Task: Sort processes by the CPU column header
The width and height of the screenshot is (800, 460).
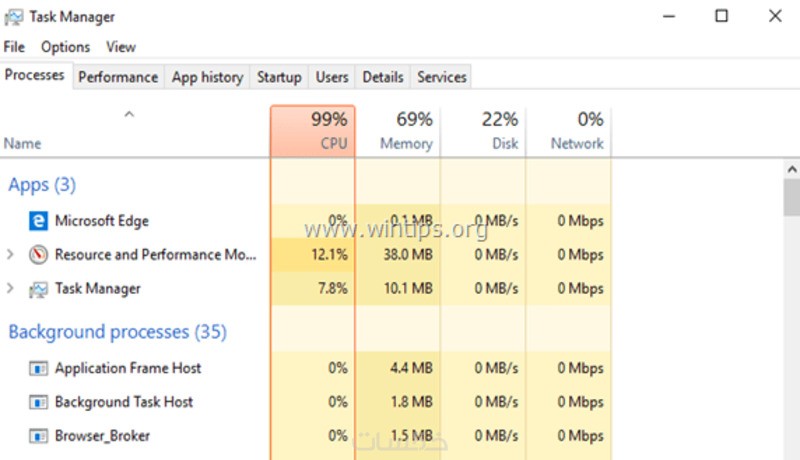Action: (313, 131)
